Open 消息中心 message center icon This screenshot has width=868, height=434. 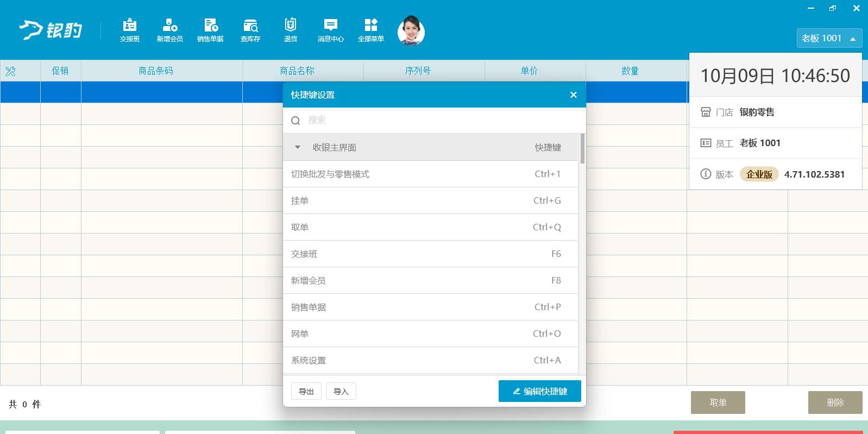point(331,30)
